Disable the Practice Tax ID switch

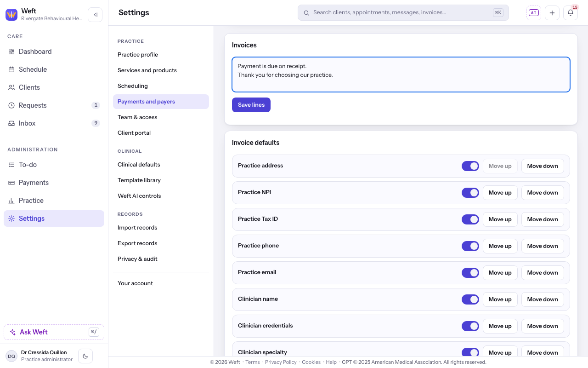pos(470,219)
